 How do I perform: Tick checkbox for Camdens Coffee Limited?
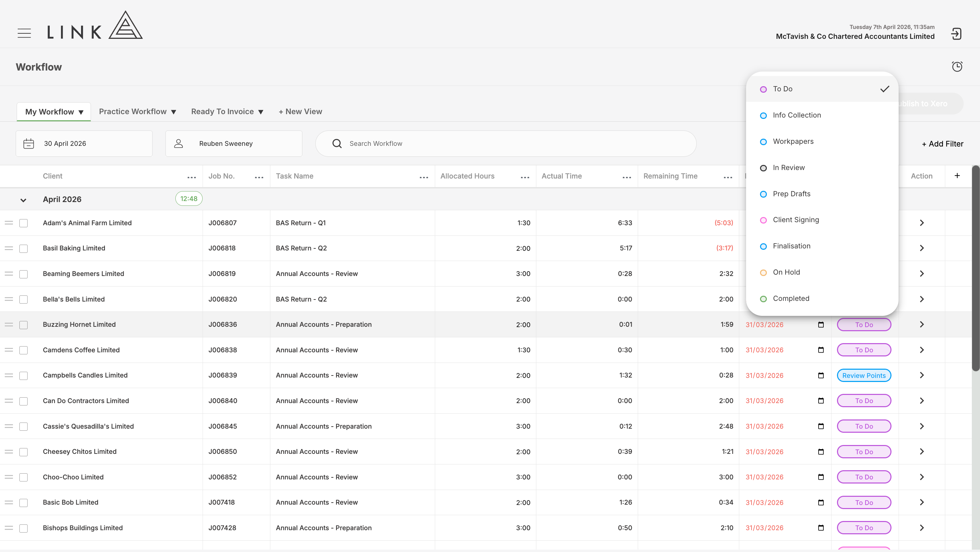pyautogui.click(x=23, y=350)
